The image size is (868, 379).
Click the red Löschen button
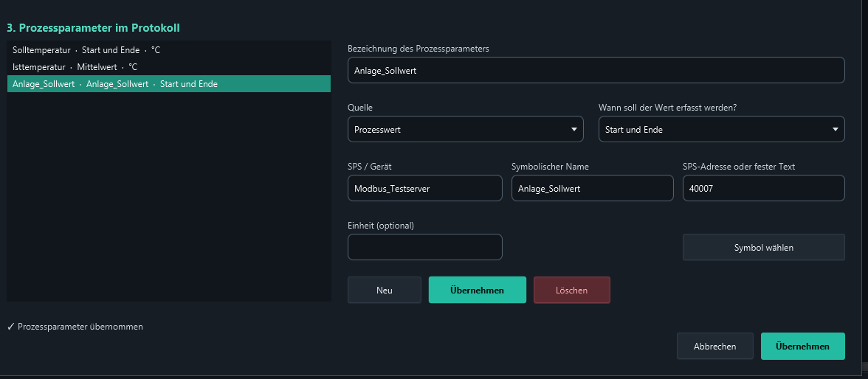click(572, 290)
